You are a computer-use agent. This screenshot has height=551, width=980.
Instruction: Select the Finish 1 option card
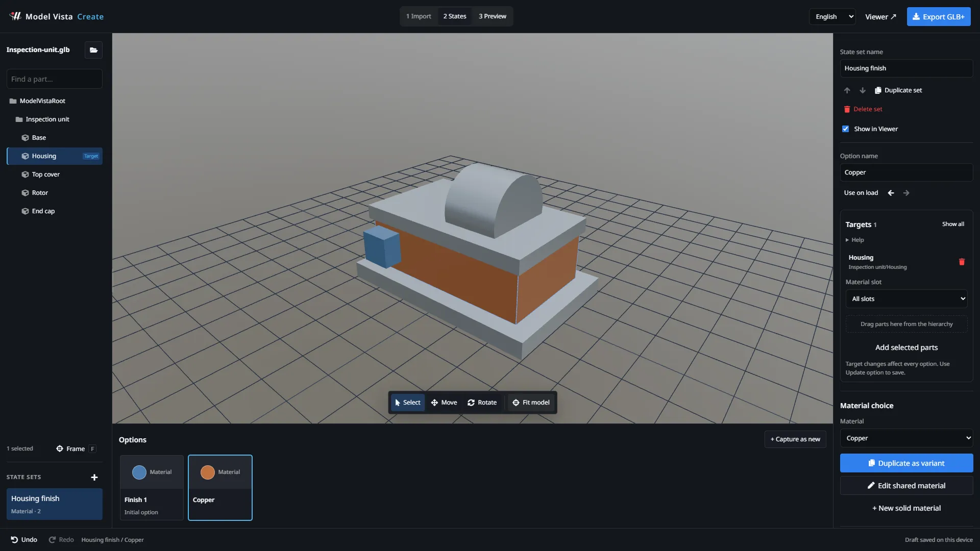(152, 488)
